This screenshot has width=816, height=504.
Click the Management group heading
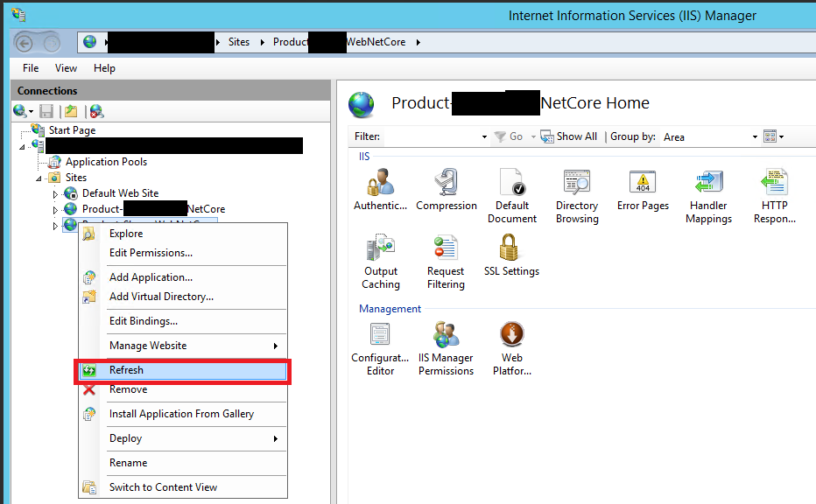[390, 308]
